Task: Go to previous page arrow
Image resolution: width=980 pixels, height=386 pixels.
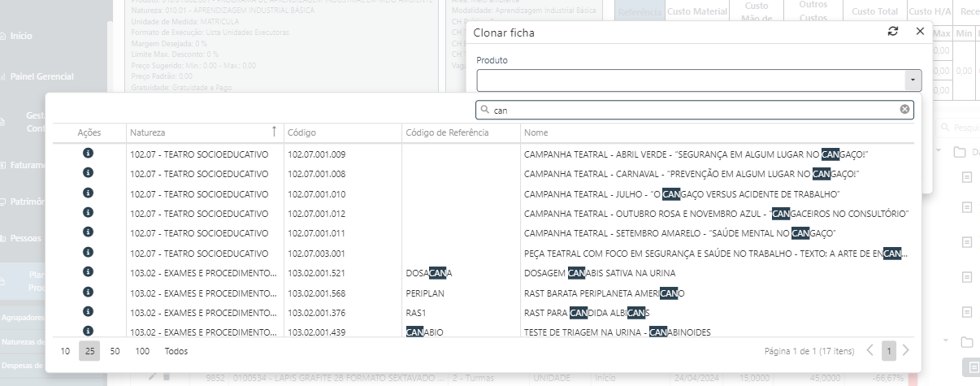Action: pyautogui.click(x=870, y=351)
